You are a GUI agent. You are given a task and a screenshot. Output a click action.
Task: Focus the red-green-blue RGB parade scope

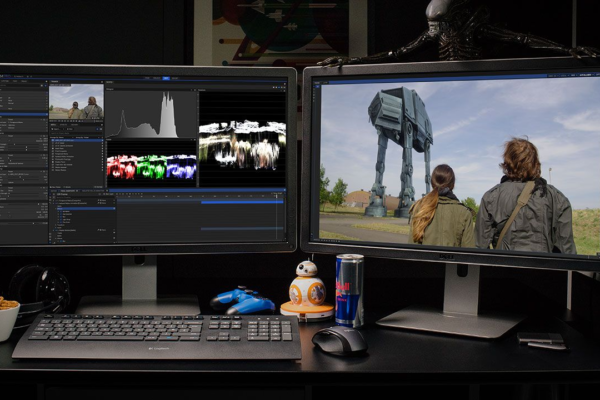(152, 164)
